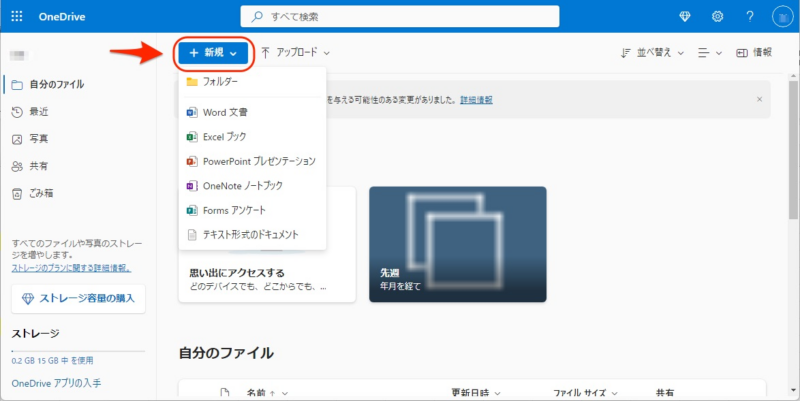Open the help question mark icon

point(749,16)
